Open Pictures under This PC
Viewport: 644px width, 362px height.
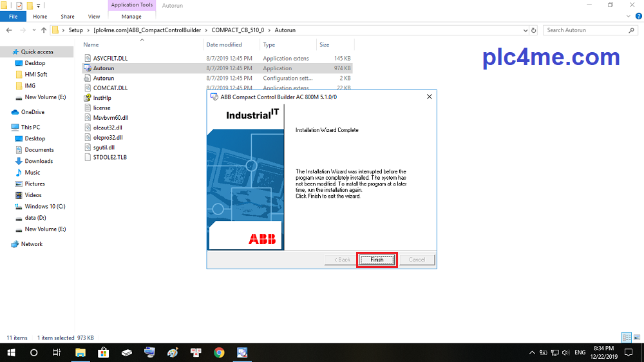(35, 184)
